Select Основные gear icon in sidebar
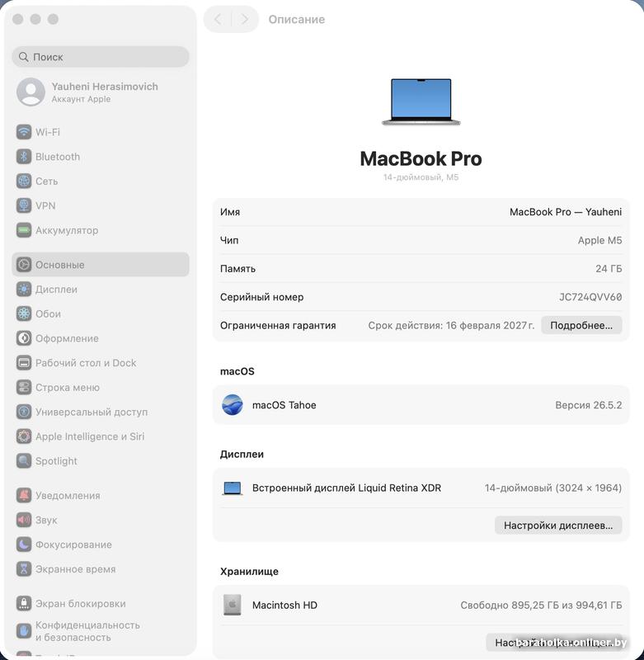 (x=24, y=265)
